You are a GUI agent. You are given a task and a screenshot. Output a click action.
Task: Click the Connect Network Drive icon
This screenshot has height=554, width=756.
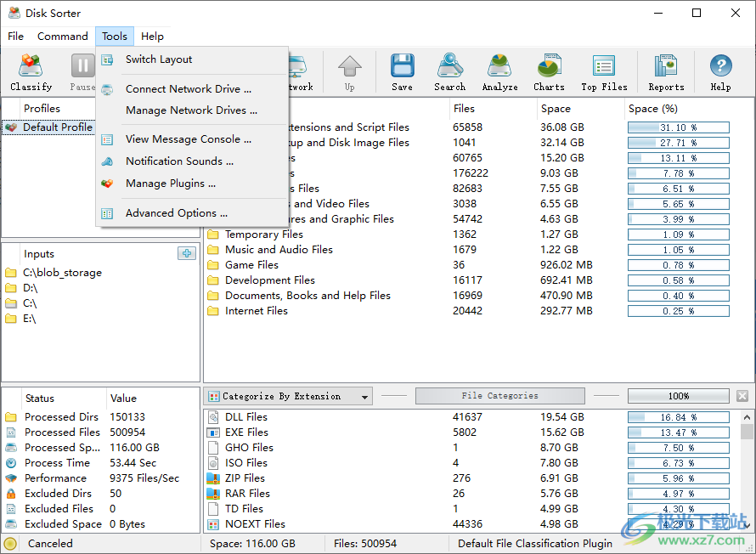107,89
